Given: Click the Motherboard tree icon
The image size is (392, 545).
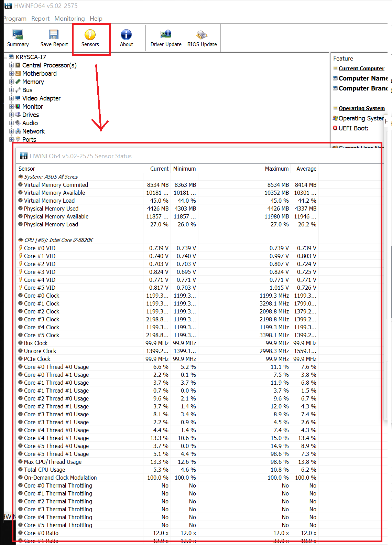Looking at the screenshot, I should click(x=18, y=73).
